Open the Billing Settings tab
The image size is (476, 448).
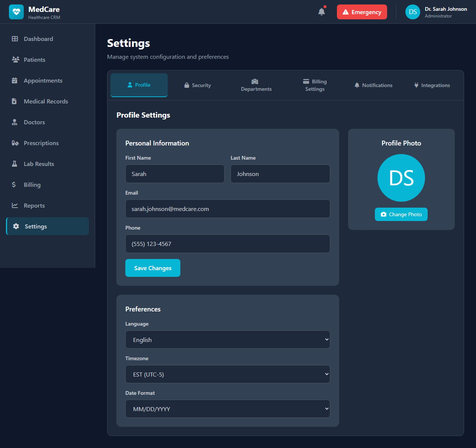pyautogui.click(x=315, y=85)
